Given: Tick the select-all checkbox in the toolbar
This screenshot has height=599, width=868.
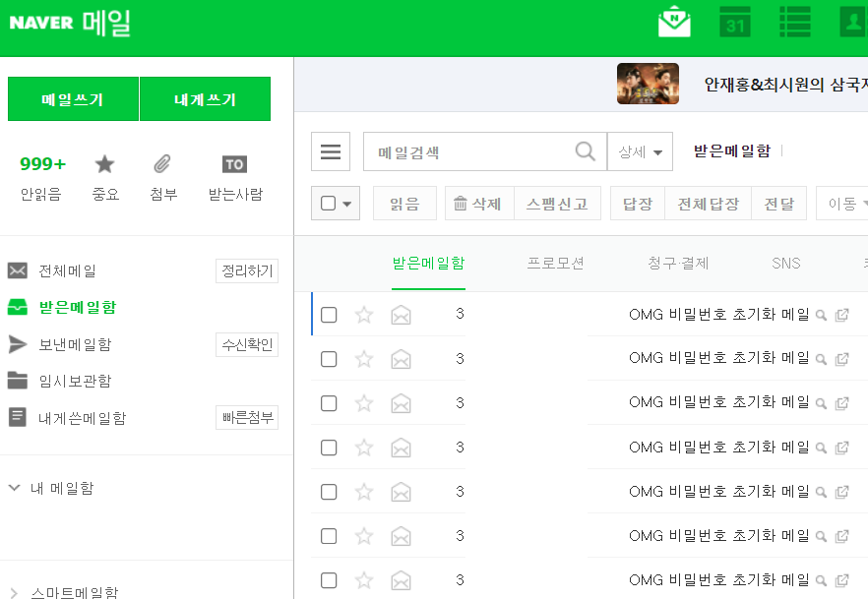Looking at the screenshot, I should [329, 204].
